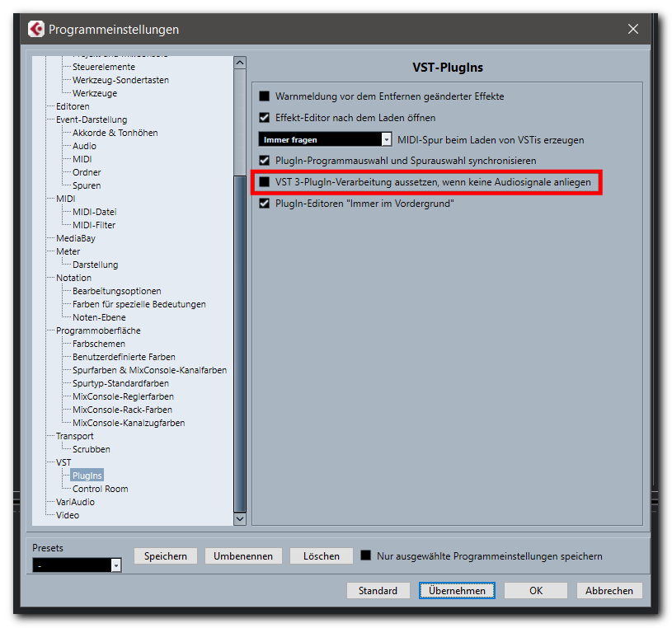Select the 'Scrubben' entry under Transport
This screenshot has width=672, height=628.
coord(90,448)
